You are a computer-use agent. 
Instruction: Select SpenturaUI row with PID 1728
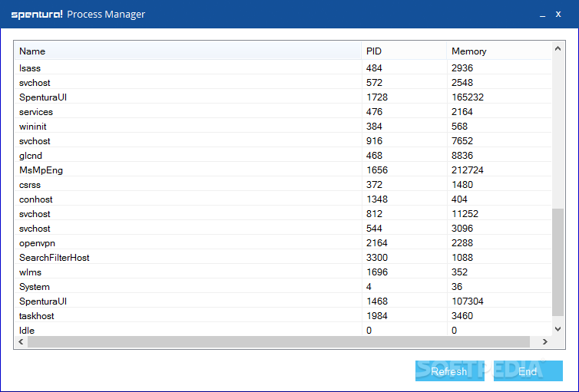point(283,97)
